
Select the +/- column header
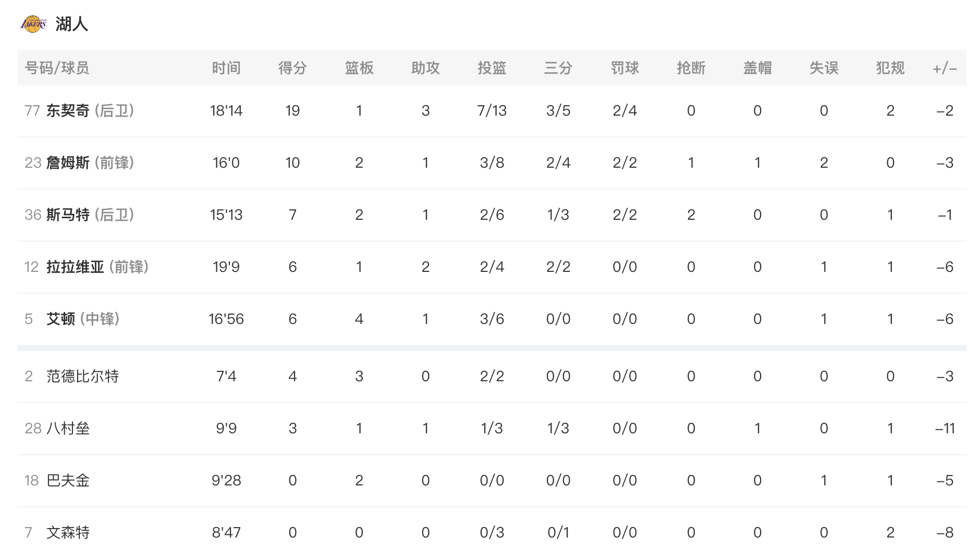click(945, 68)
